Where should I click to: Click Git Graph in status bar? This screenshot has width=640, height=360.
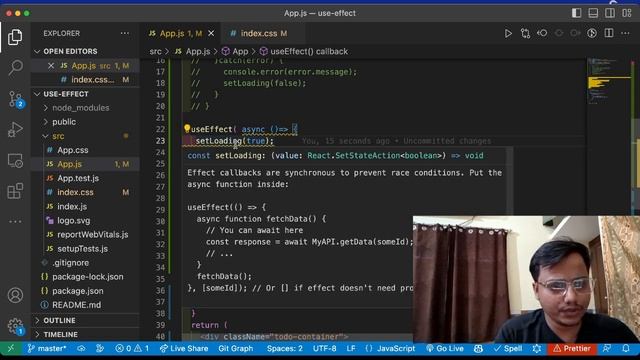[x=236, y=349]
